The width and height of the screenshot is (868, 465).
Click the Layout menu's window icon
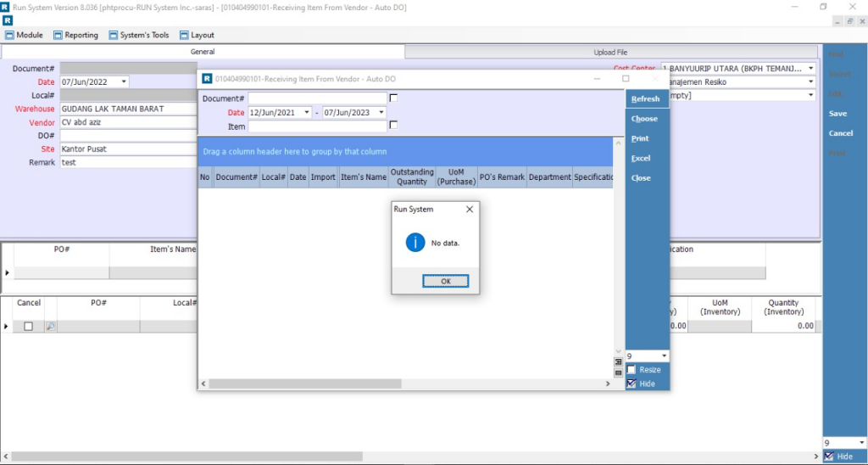click(x=184, y=35)
